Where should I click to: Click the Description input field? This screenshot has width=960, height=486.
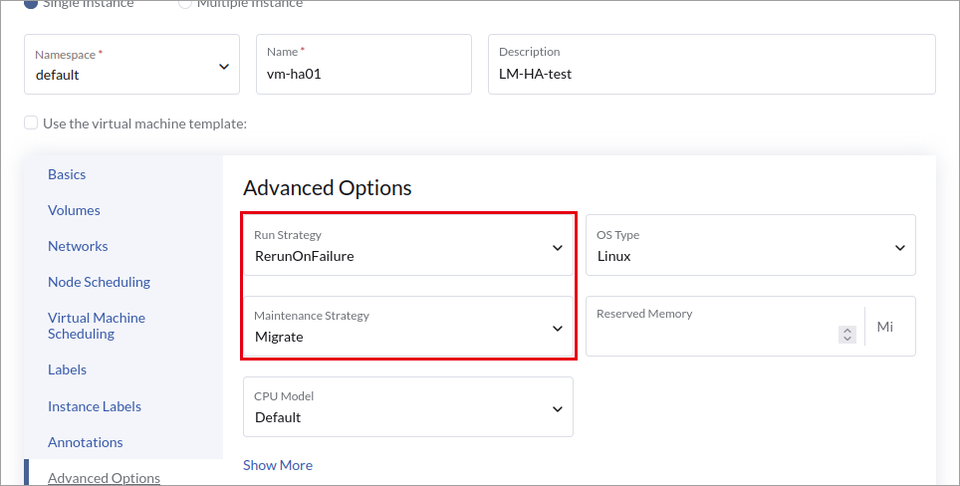point(711,64)
